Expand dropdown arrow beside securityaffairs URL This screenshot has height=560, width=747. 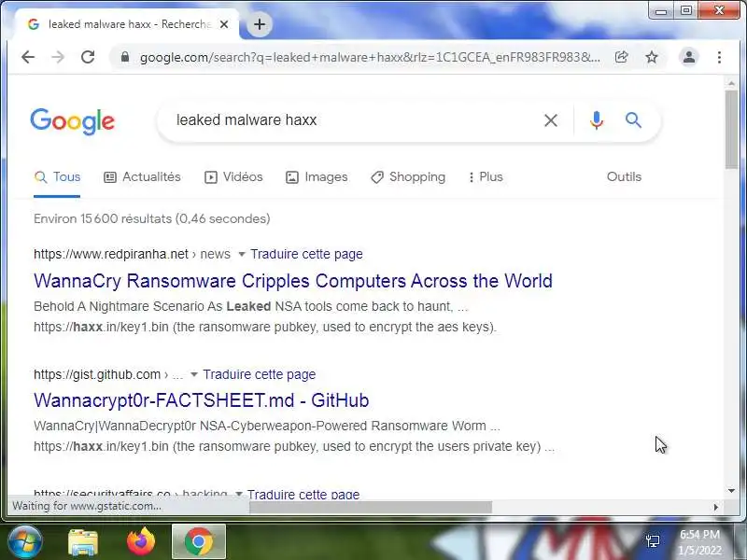pos(239,494)
